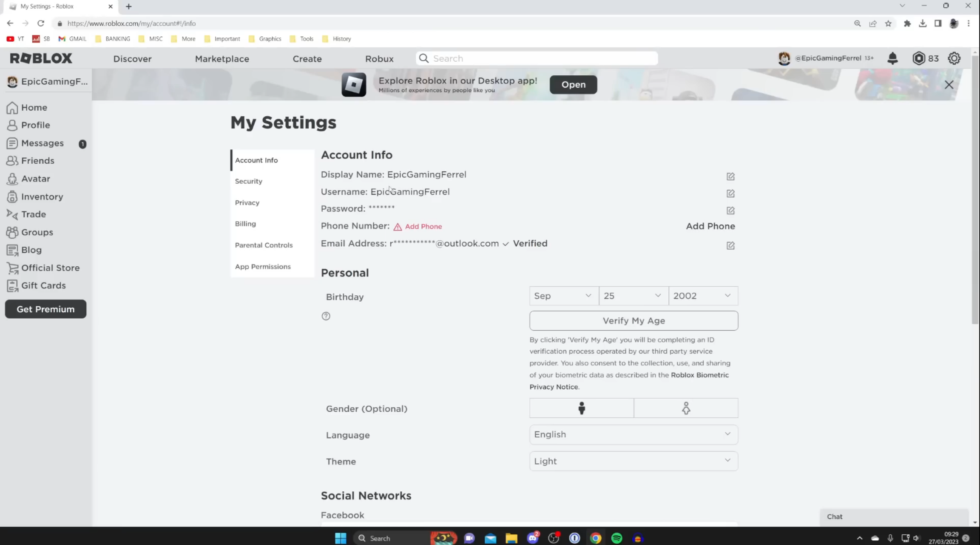
Task: Open the settings gear in Roblox header
Action: click(954, 58)
